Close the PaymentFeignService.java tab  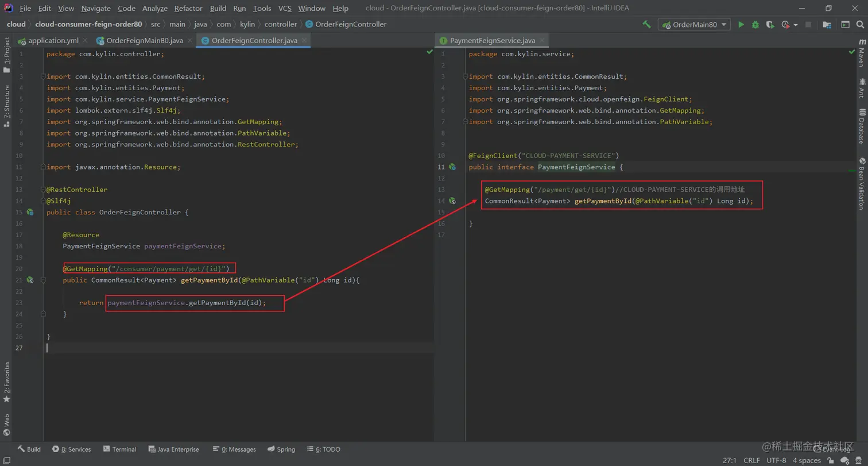542,40
